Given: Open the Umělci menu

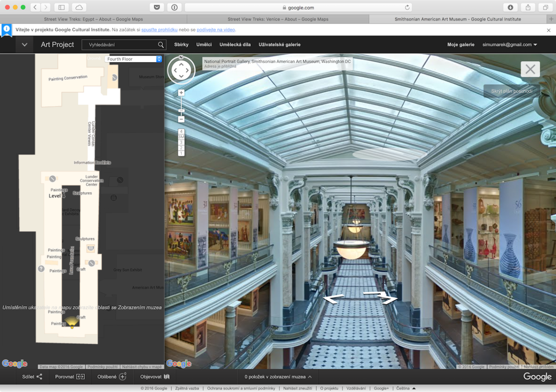Looking at the screenshot, I should pyautogui.click(x=204, y=44).
